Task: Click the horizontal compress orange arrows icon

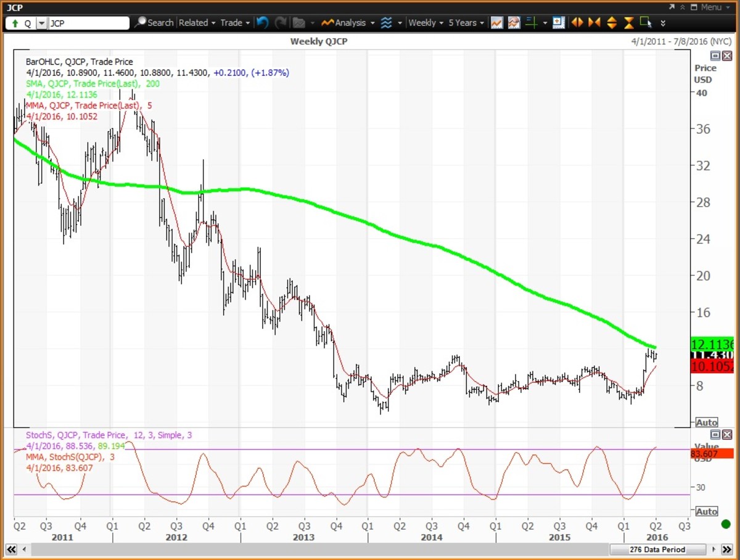Action: pos(594,23)
